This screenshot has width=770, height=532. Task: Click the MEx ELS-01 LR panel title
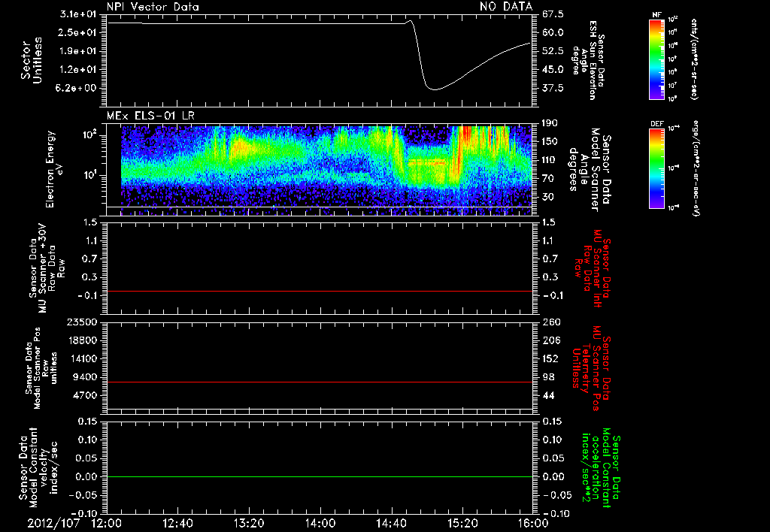(150, 116)
